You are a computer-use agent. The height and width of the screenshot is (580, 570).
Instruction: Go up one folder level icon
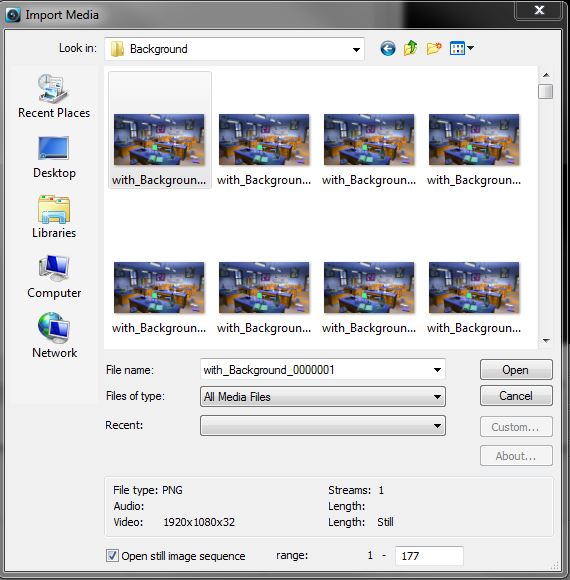point(411,48)
